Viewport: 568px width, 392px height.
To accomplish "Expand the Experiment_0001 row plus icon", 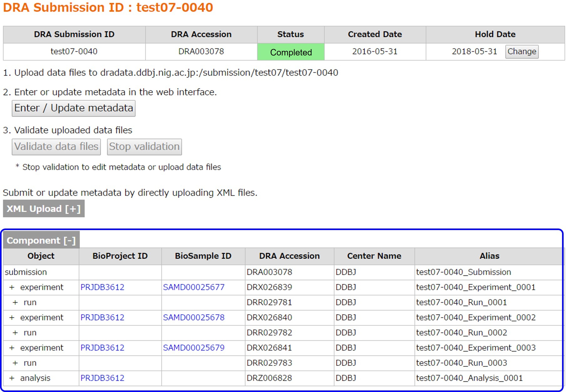I will (x=12, y=287).
